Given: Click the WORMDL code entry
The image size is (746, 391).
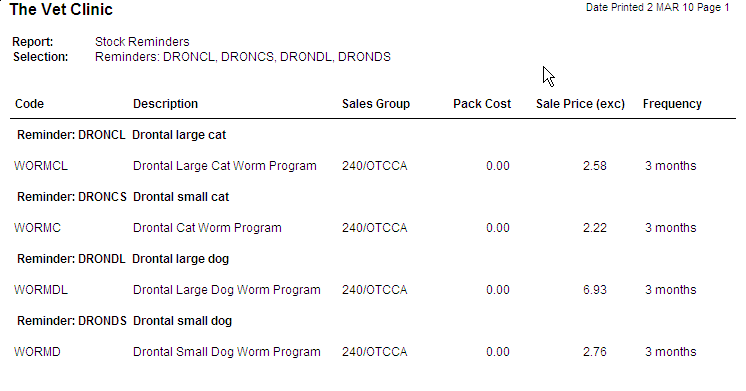Looking at the screenshot, I should pyautogui.click(x=41, y=290).
